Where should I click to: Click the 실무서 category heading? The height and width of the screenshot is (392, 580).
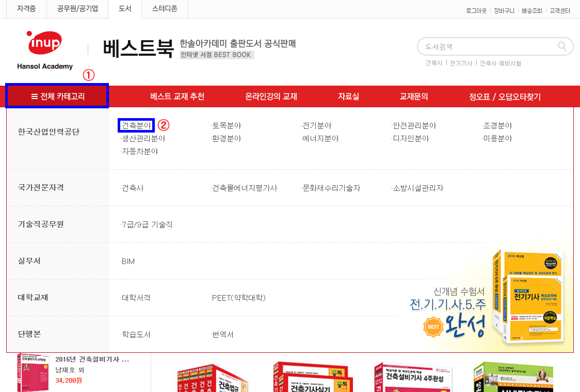click(29, 260)
